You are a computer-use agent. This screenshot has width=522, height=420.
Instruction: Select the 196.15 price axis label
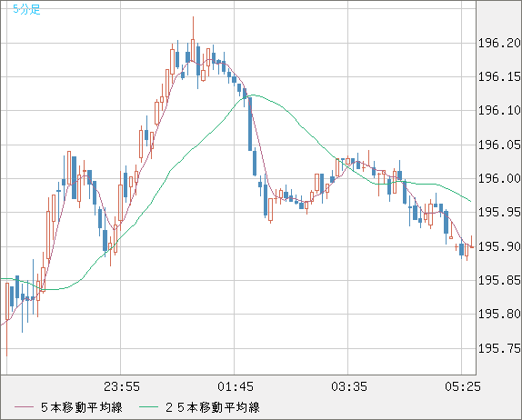[499, 77]
